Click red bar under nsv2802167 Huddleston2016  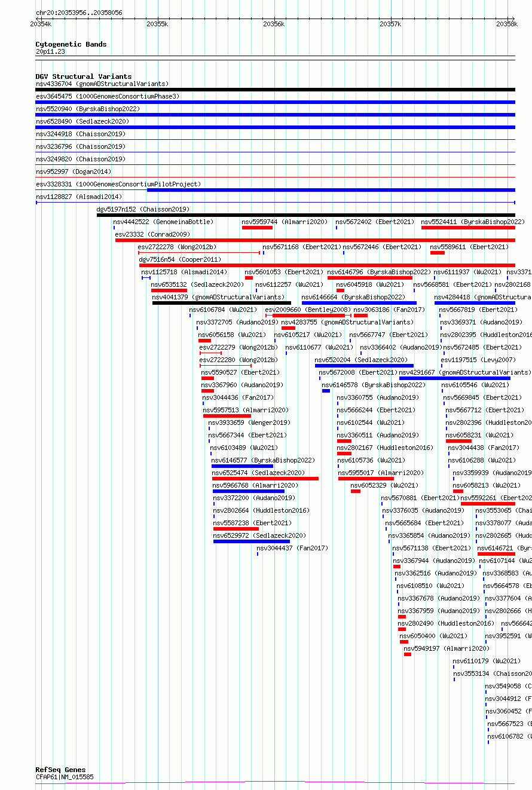point(344,454)
